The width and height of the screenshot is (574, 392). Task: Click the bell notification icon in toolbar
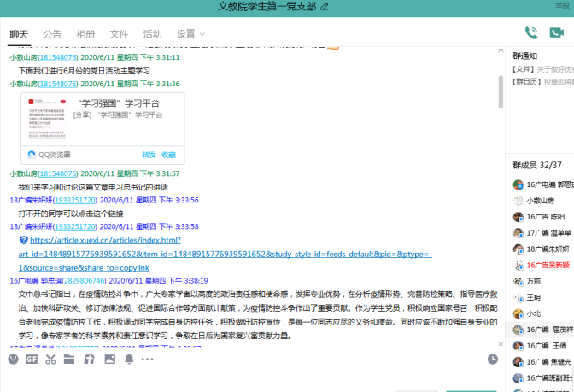(x=129, y=360)
